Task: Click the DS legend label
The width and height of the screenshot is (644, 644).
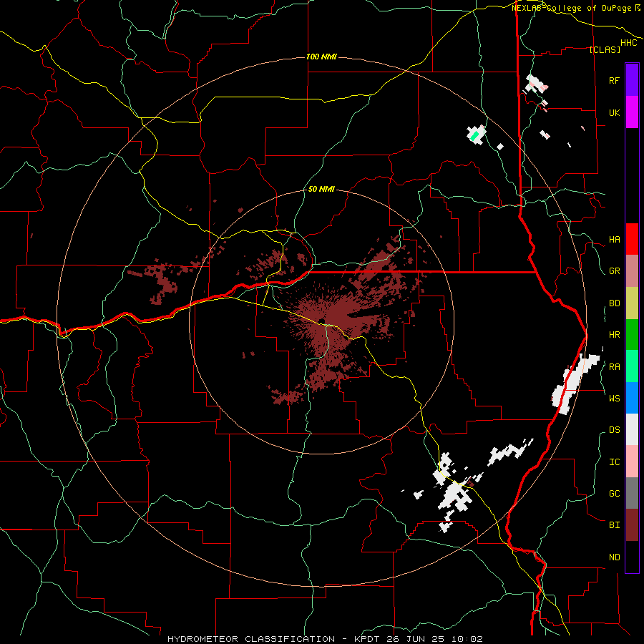Action: 614,429
